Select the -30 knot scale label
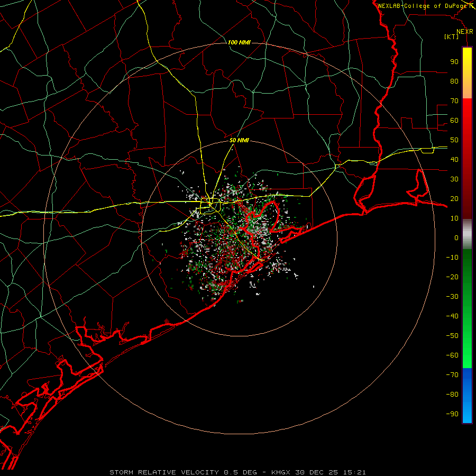Screen dimensions: 476x476 click(x=452, y=297)
